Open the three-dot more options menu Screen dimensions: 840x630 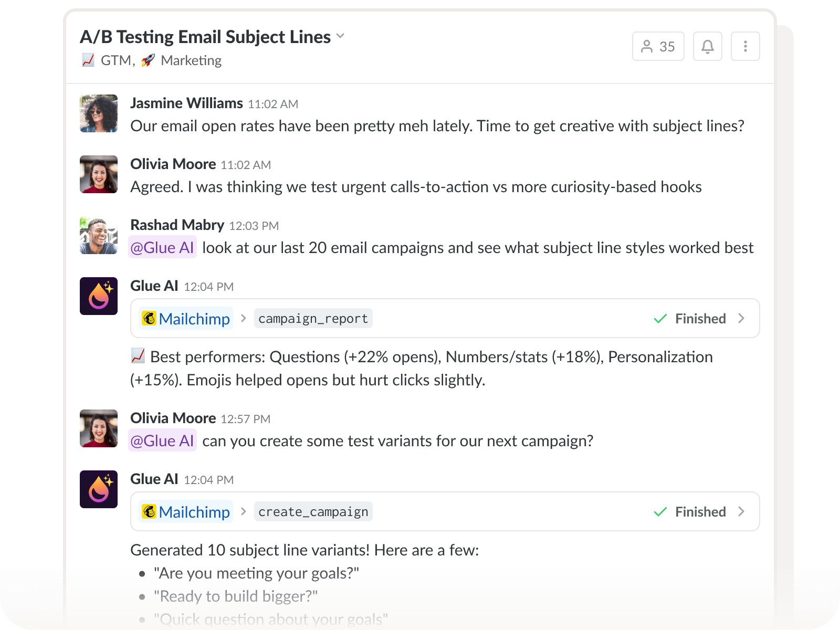pos(745,47)
